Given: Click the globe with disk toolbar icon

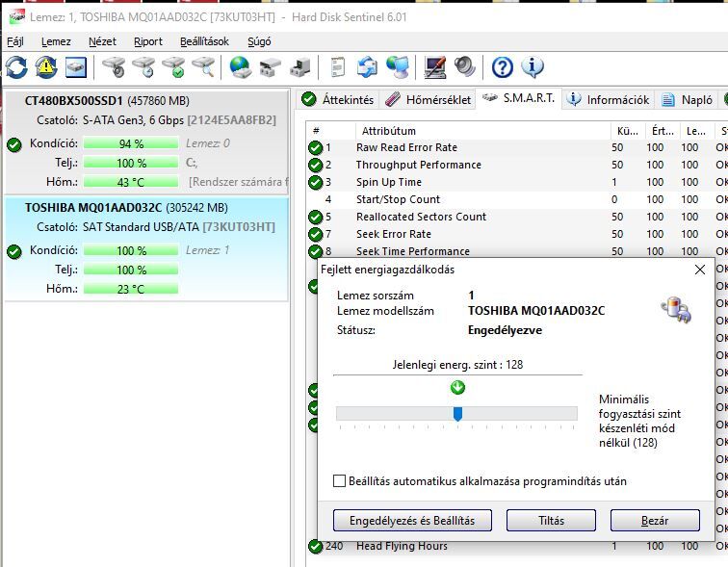Looking at the screenshot, I should click(241, 67).
